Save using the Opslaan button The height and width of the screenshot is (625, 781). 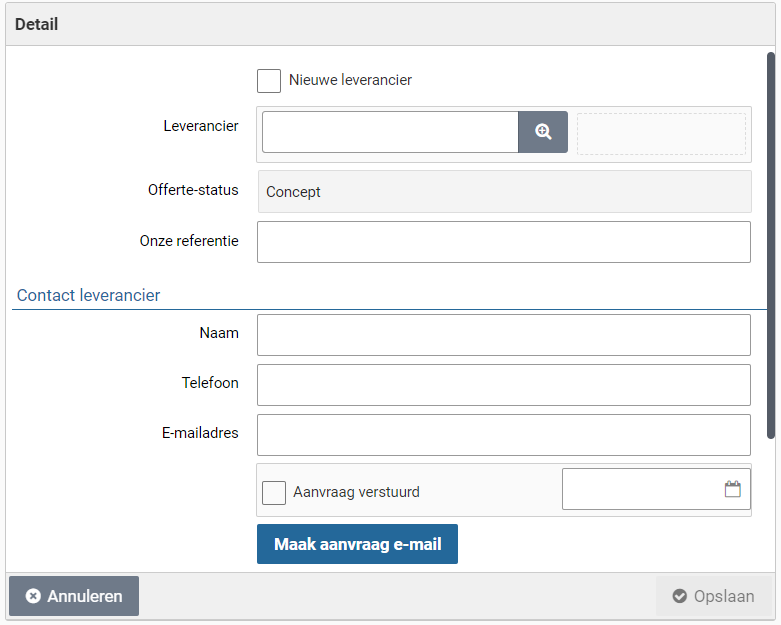tap(713, 596)
